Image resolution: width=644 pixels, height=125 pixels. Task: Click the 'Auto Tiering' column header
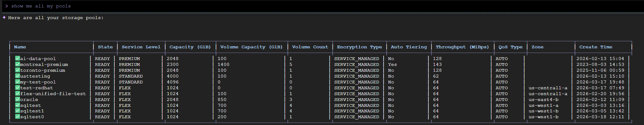(409, 47)
